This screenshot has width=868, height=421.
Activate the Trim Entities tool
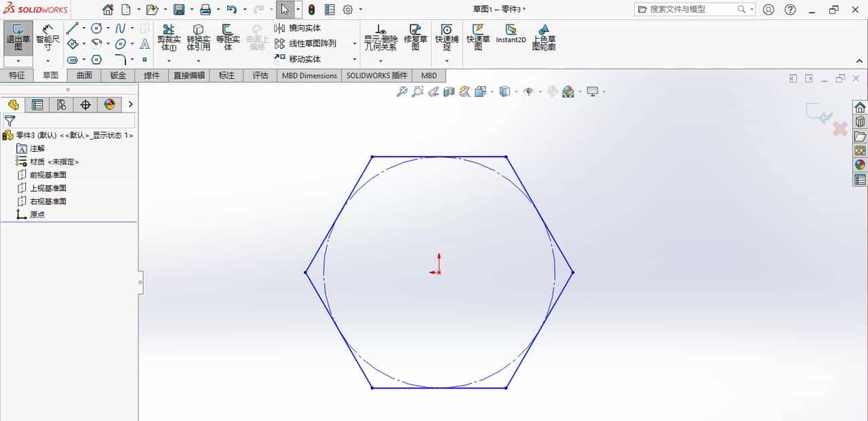tap(167, 39)
